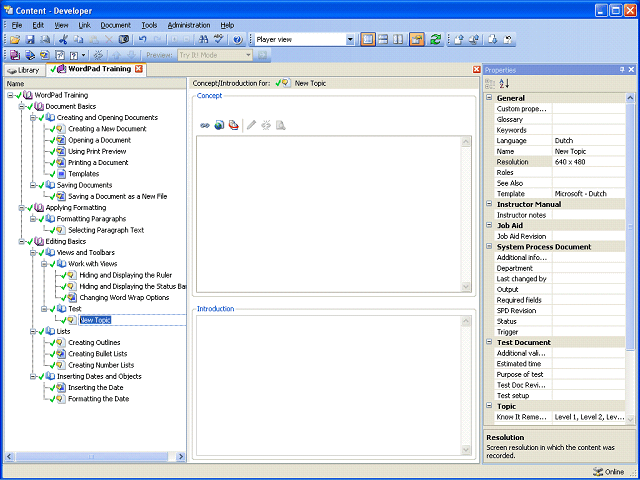Cut the selection with the scissors icon
Viewport: 640px width, 480px height.
point(63,40)
